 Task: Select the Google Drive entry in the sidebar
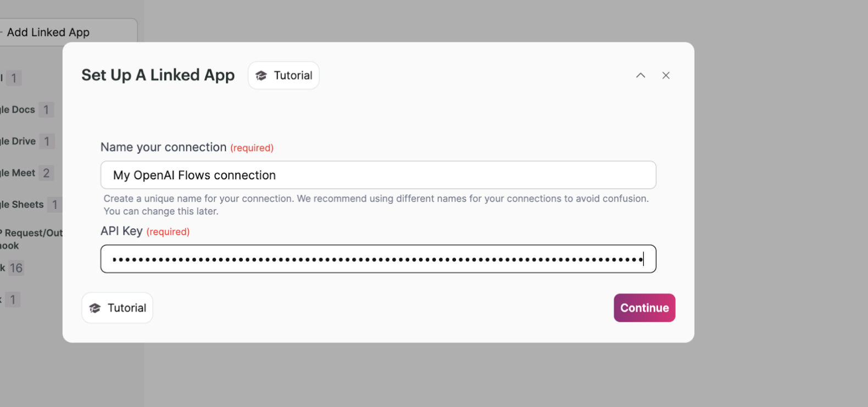click(x=19, y=141)
